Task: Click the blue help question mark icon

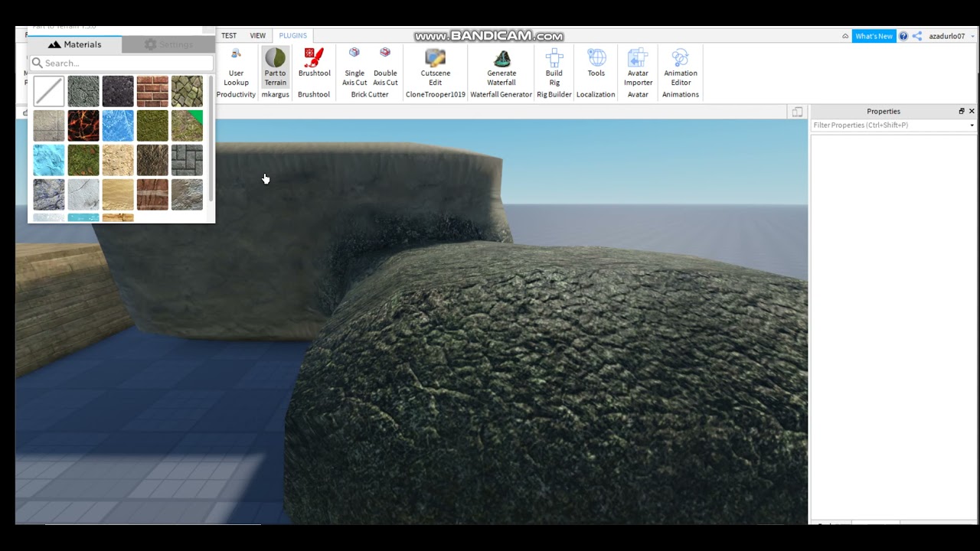Action: 903,36
